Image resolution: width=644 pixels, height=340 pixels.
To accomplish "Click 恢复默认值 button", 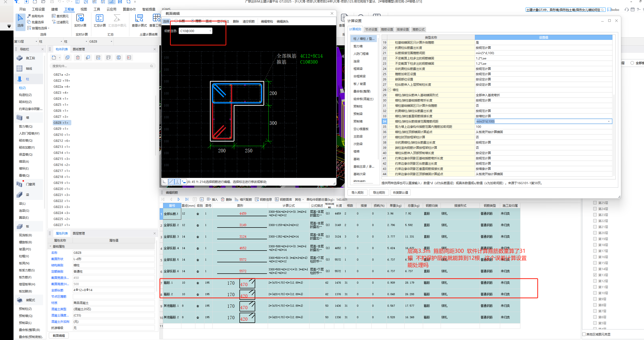I will (x=400, y=192).
